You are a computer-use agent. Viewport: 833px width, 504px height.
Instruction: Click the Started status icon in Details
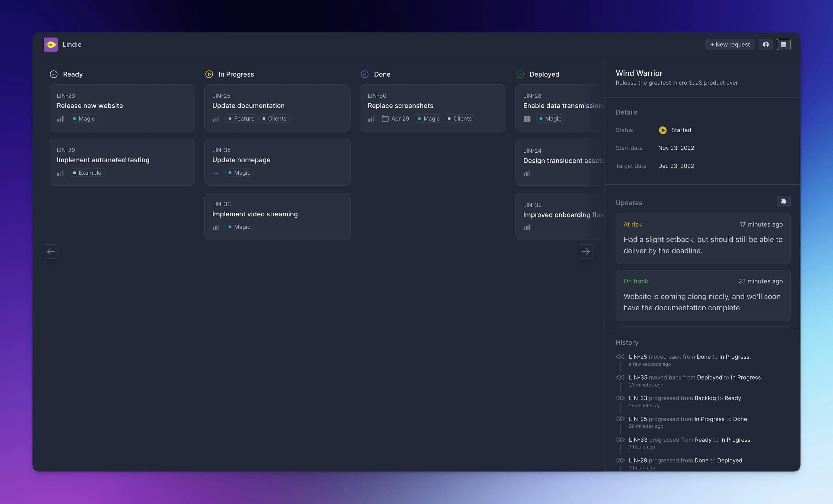click(x=663, y=130)
